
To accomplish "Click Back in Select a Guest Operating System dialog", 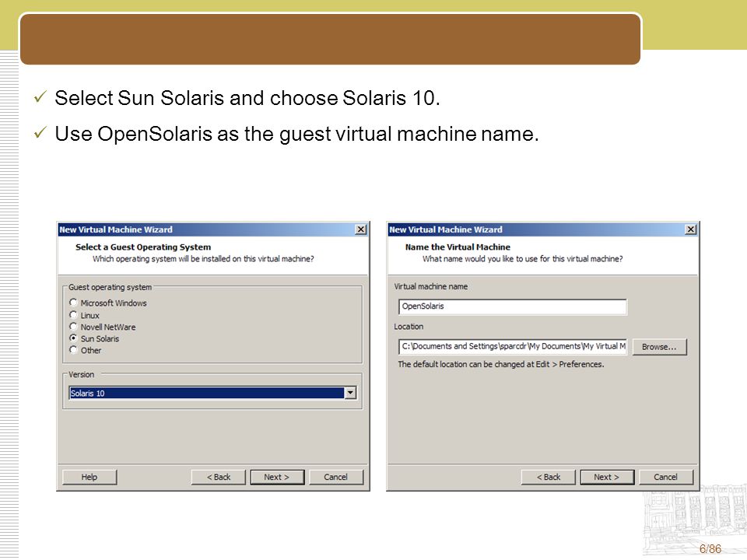I will [x=219, y=477].
